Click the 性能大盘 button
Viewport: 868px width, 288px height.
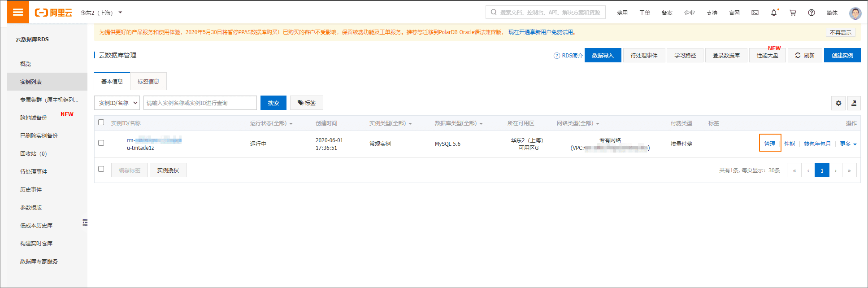pos(768,55)
